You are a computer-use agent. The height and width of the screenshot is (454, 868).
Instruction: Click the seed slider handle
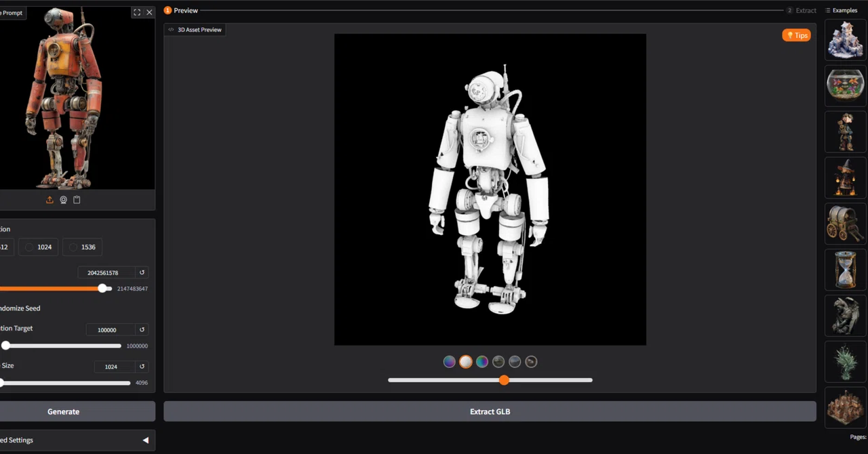[102, 288]
